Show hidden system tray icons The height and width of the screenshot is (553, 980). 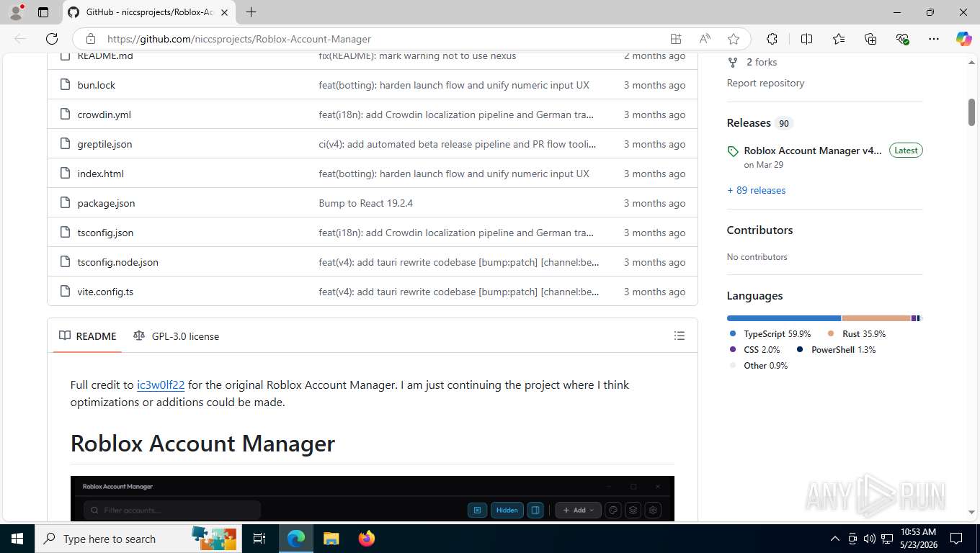click(x=835, y=539)
